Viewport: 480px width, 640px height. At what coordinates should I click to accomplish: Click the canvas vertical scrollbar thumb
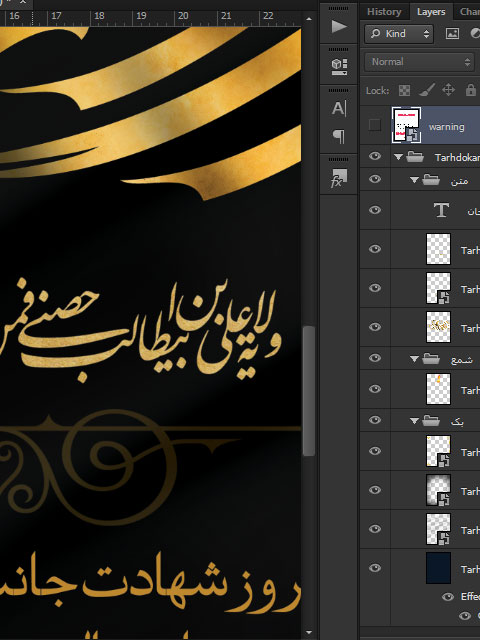tap(309, 391)
